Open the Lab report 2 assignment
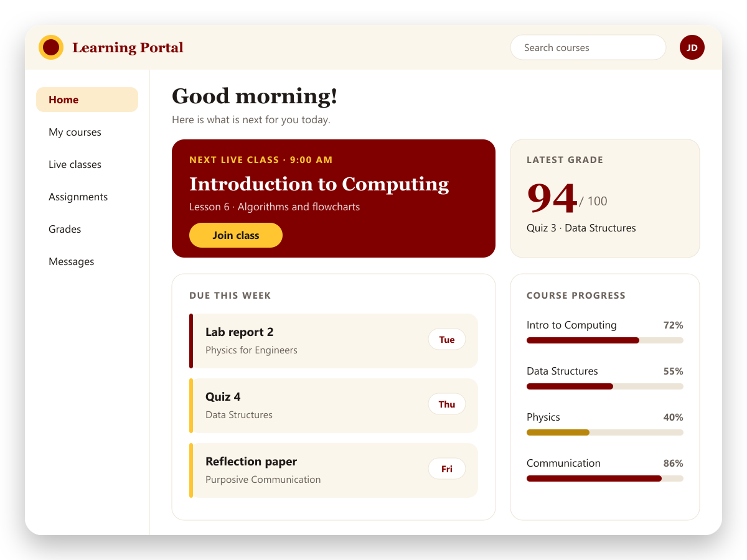The height and width of the screenshot is (560, 747). coord(334,341)
